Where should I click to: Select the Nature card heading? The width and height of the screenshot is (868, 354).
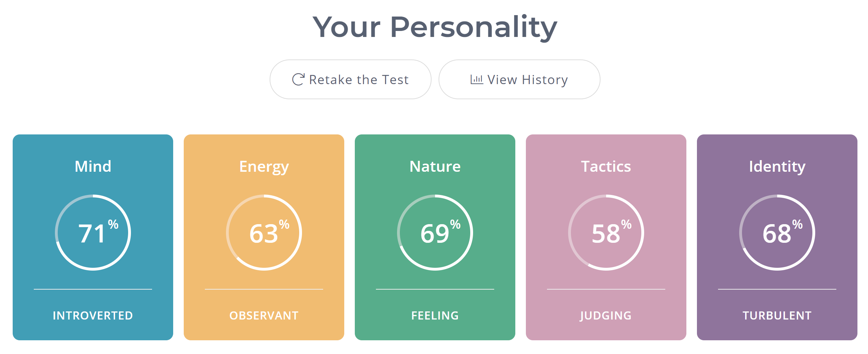435,166
